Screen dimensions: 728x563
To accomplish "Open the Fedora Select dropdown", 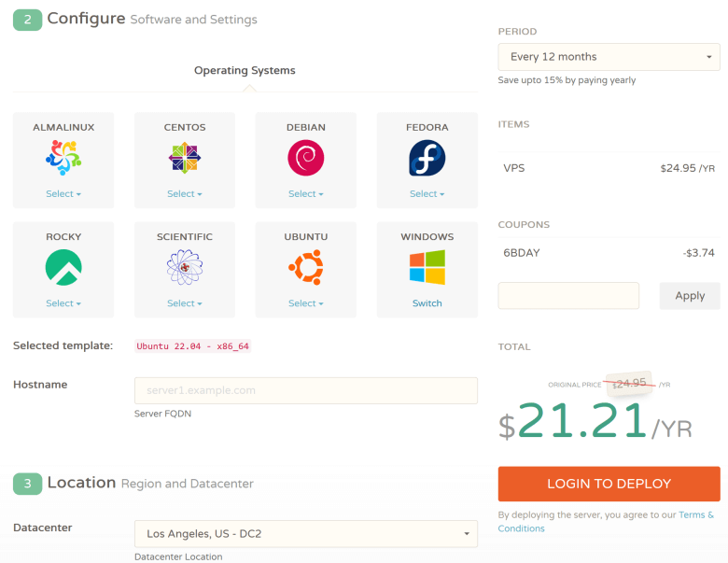I will pos(427,193).
